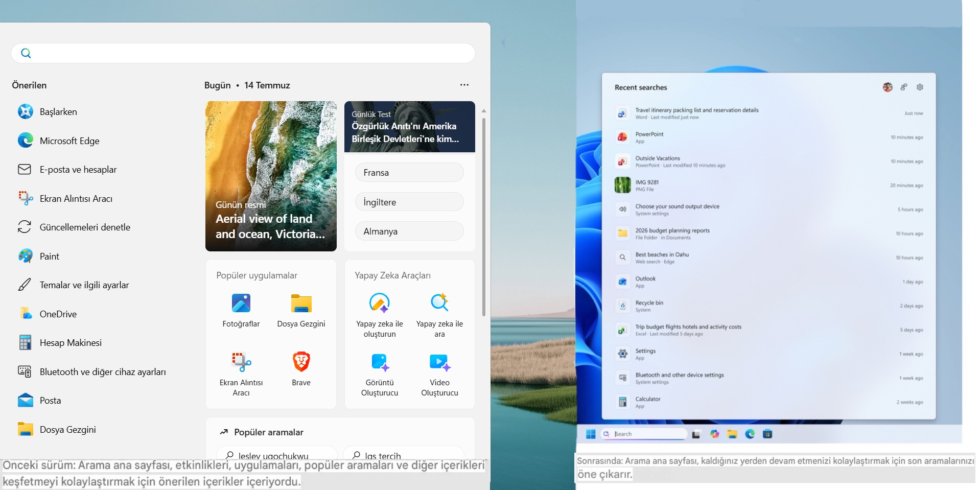The height and width of the screenshot is (490, 980).
Task: Click the 'Popüler aramalar' heading
Action: 268,432
